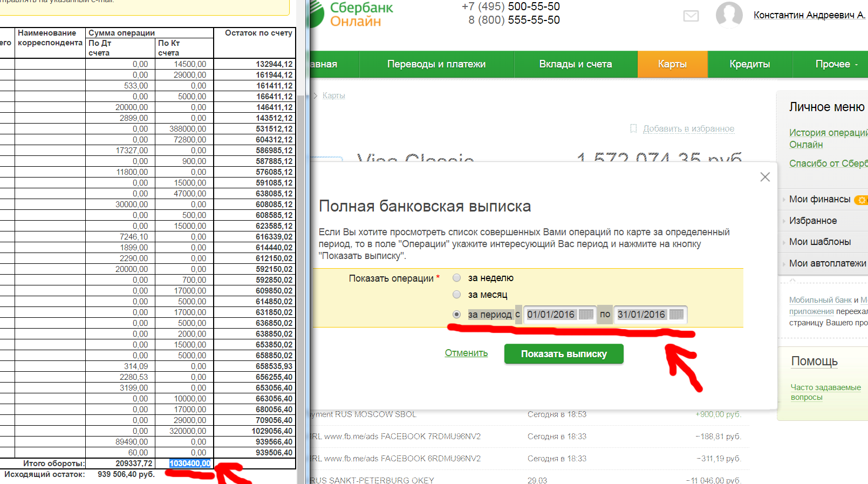This screenshot has height=484, width=868.
Task: Click the orange icon beside Мои финансы
Action: click(861, 200)
